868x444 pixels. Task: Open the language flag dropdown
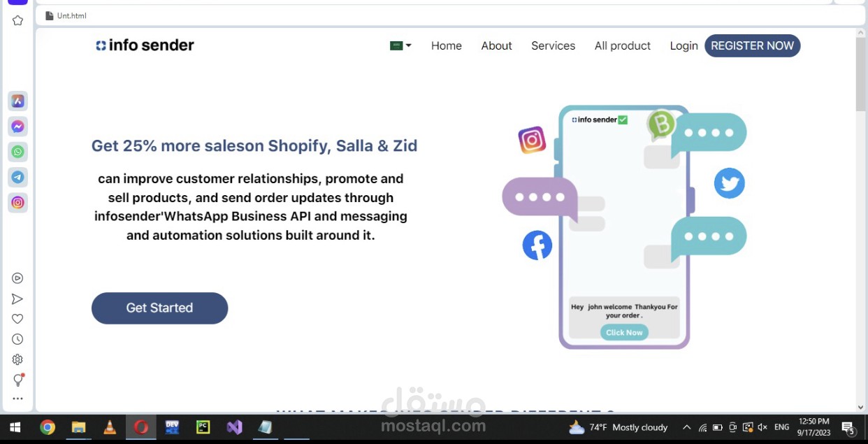pyautogui.click(x=400, y=45)
